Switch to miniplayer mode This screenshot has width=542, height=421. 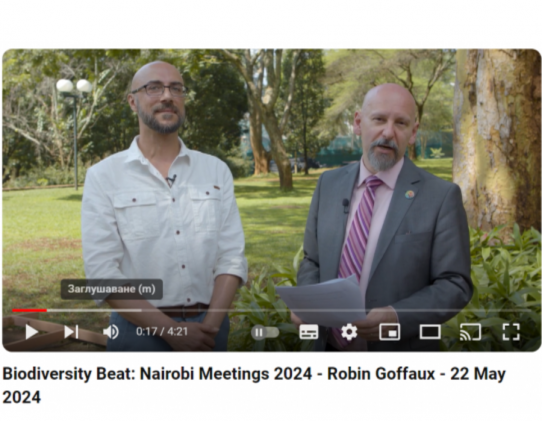click(390, 332)
